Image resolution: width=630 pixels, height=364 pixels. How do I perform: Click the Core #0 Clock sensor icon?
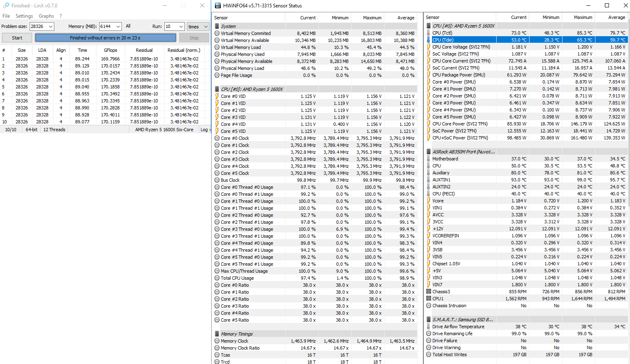click(217, 138)
